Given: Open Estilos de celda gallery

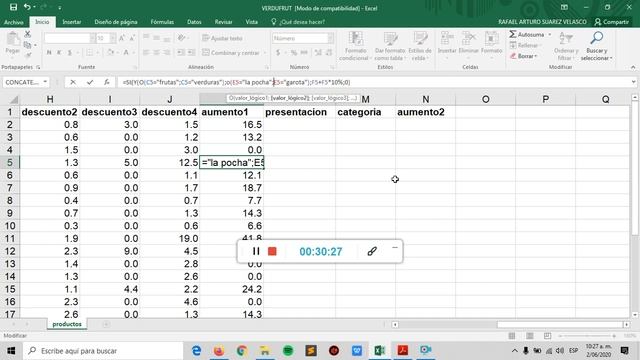Looking at the screenshot, I should point(420,46).
